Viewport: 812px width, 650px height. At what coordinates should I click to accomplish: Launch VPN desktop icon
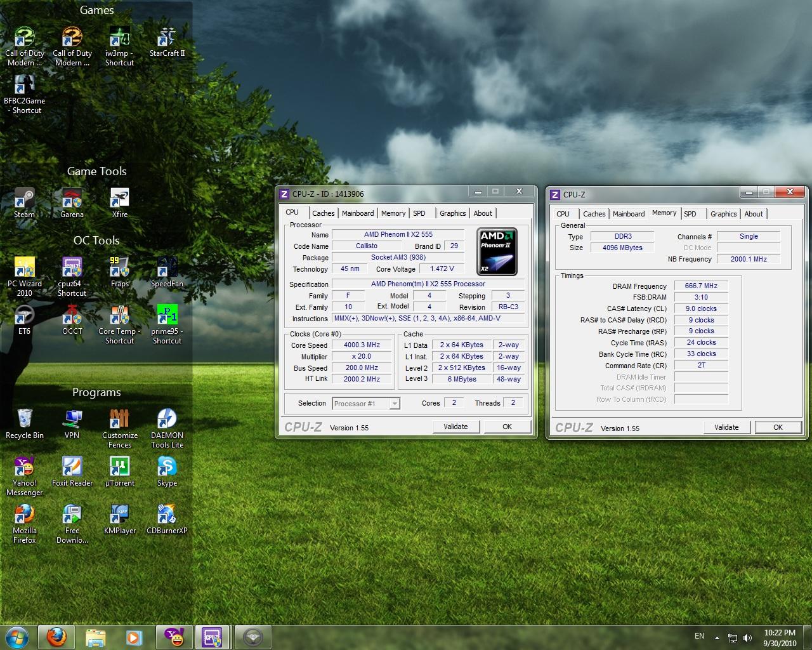[x=72, y=424]
